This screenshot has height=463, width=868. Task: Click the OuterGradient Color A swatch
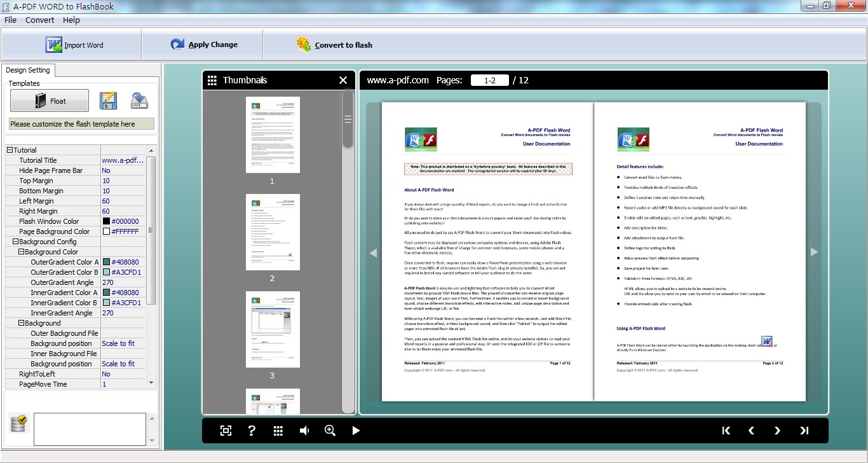(x=106, y=262)
